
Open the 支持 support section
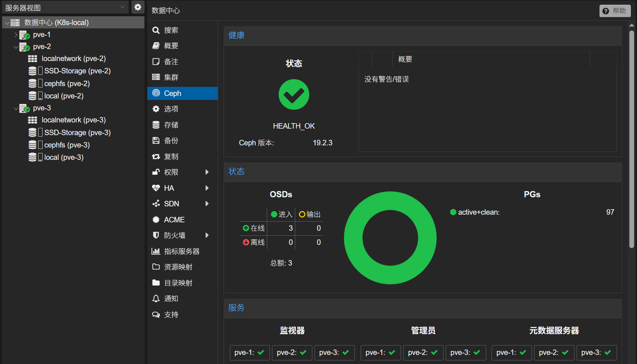[x=171, y=315]
